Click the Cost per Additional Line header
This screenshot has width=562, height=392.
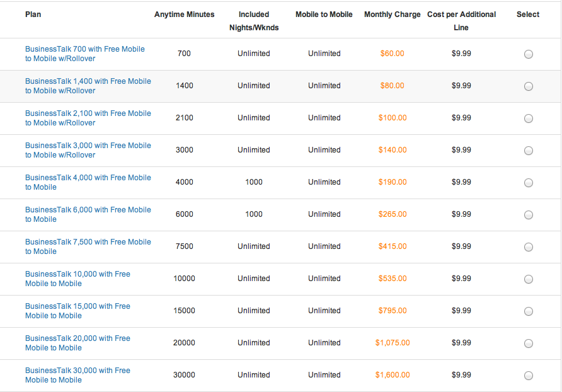461,21
